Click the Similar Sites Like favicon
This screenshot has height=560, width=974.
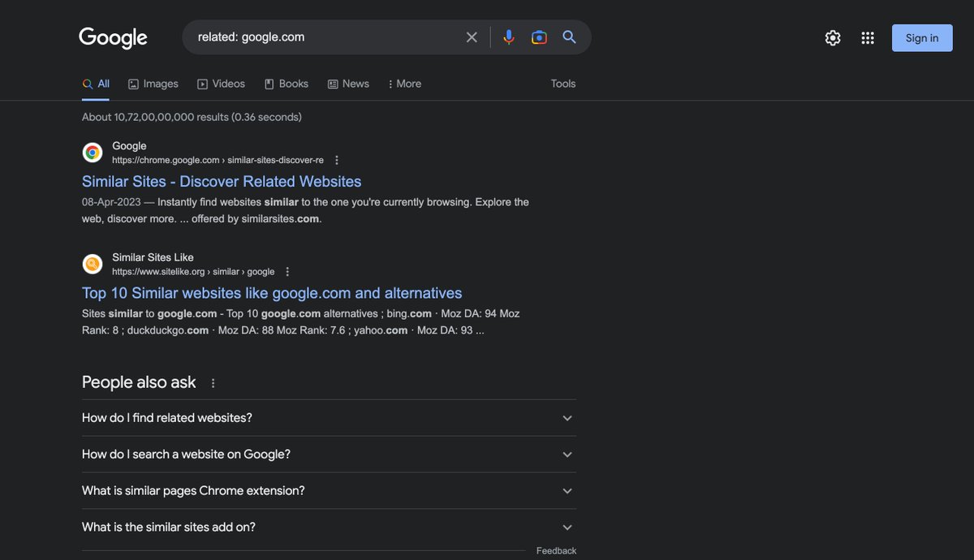(93, 264)
